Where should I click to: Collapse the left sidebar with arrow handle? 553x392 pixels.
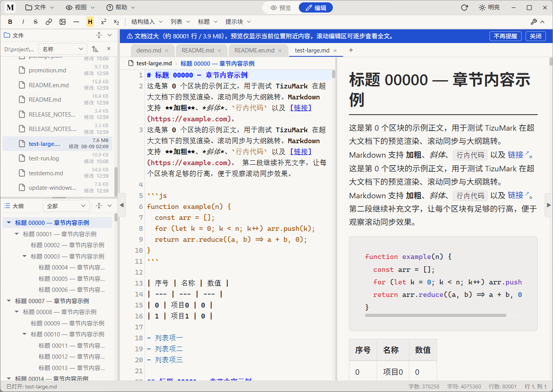coord(122,205)
